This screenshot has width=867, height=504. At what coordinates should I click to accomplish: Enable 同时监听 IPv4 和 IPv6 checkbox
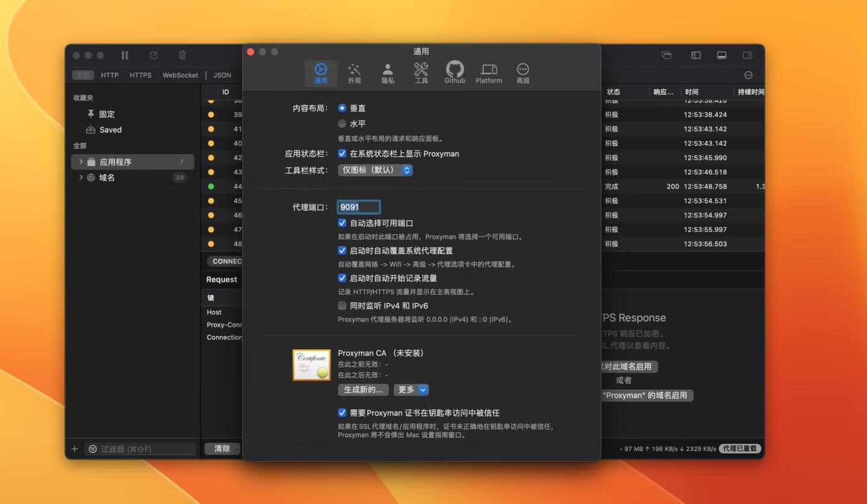click(343, 306)
